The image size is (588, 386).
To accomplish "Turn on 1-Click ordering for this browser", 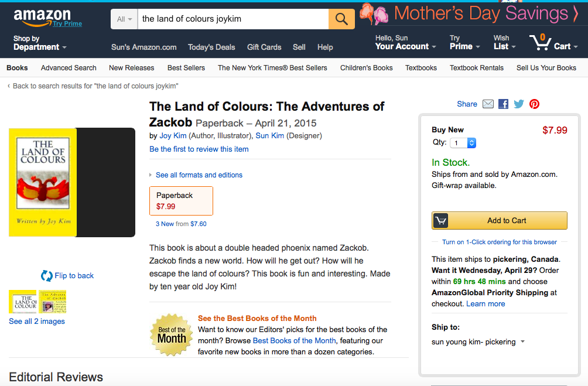I will pyautogui.click(x=500, y=242).
